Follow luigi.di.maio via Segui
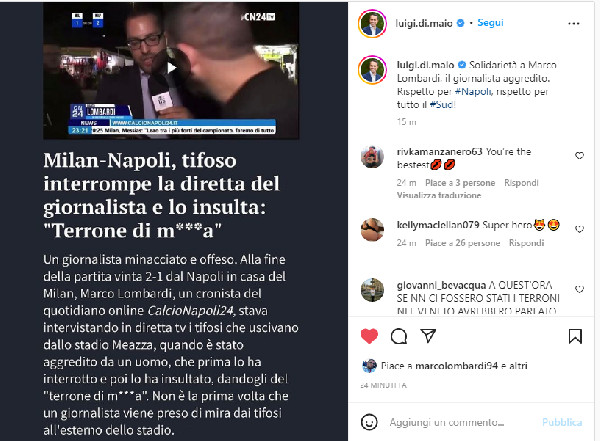600x441 pixels. pos(490,23)
